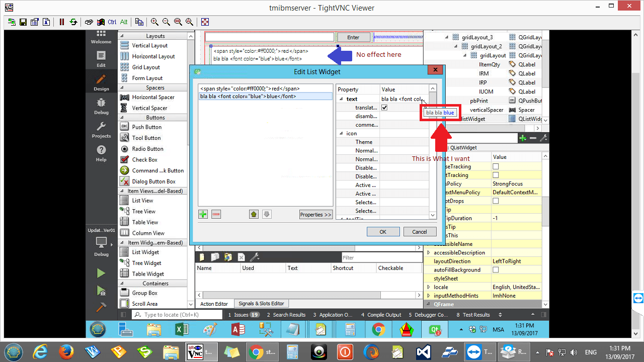The image size is (644, 362).
Task: Click the green Run triangle icon
Action: pos(101,273)
